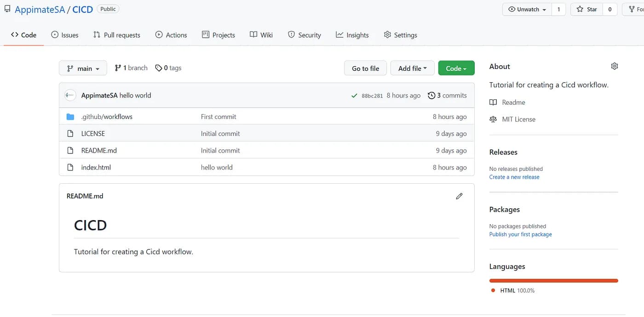
Task: Click the AppimateSA avatar in commit row
Action: 70,96
